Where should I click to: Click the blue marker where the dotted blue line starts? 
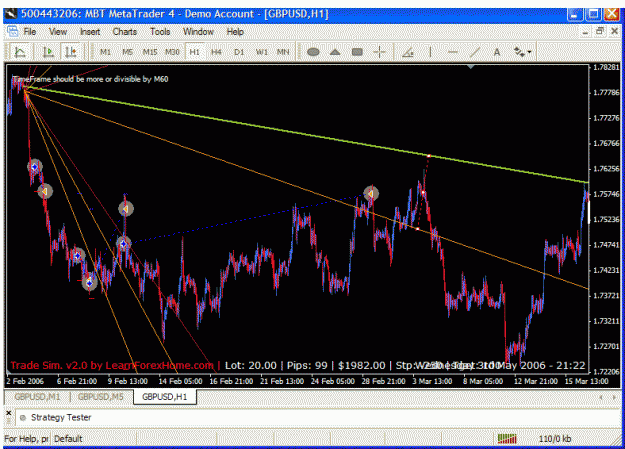tap(124, 244)
